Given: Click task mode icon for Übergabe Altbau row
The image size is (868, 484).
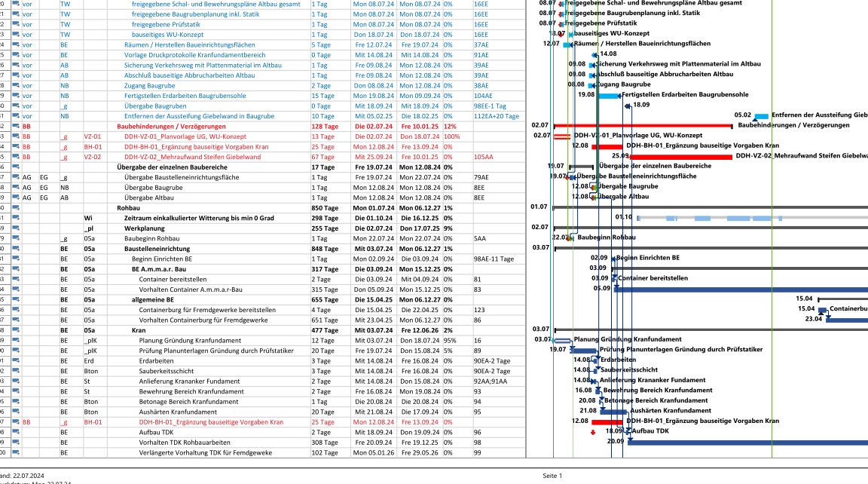Looking at the screenshot, I should (x=15, y=198).
